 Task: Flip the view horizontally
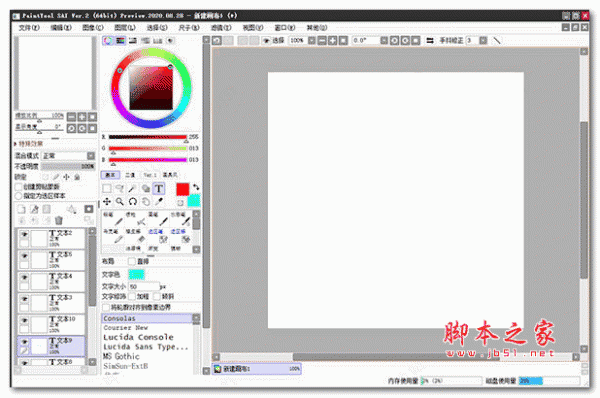(x=430, y=41)
